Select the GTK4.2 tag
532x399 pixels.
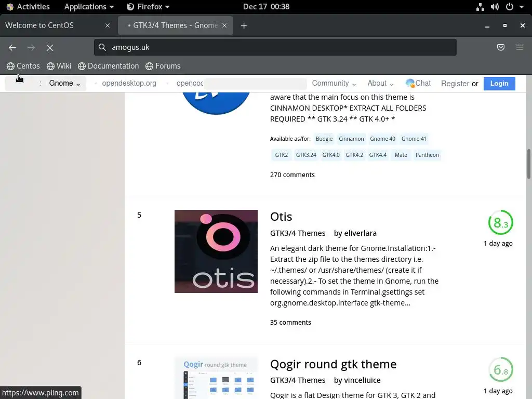(x=354, y=155)
